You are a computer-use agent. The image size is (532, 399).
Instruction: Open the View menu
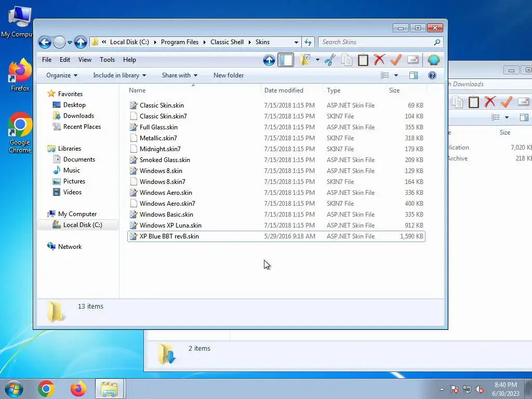pos(85,60)
